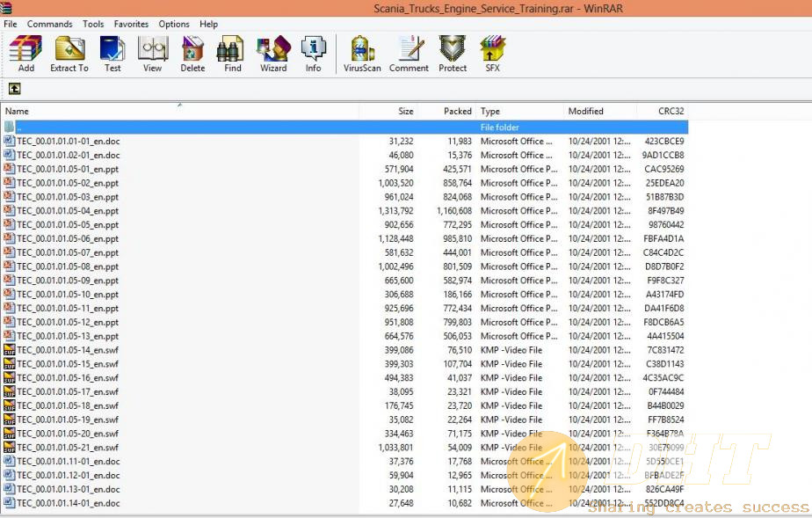This screenshot has height=518, width=812.
Task: Open the Options menu
Action: (x=174, y=24)
